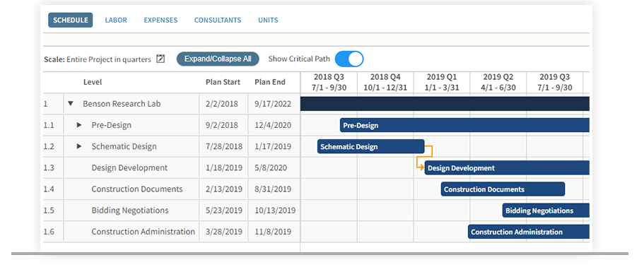Select the Units tab

[268, 20]
